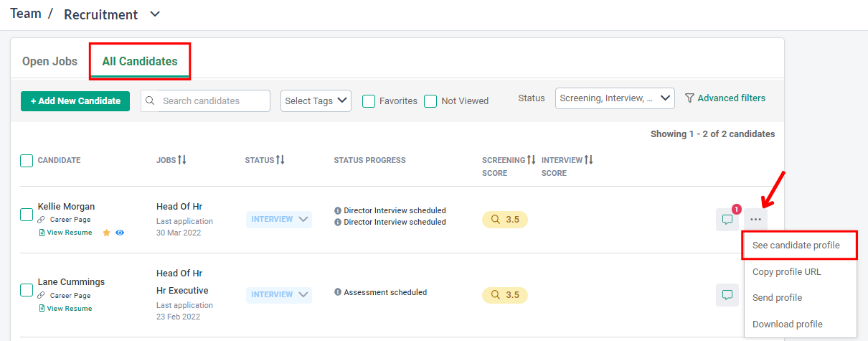This screenshot has width=868, height=341.
Task: Open the Advanced filters link
Action: (x=732, y=98)
